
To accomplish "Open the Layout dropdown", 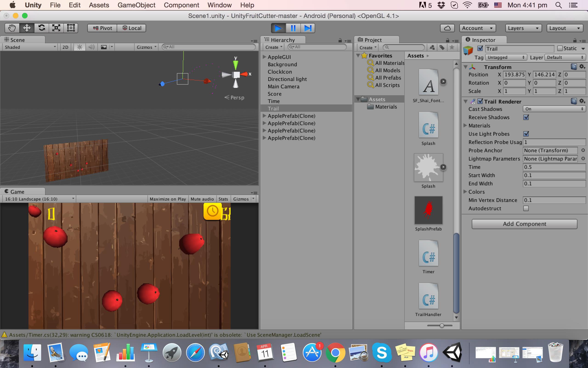I will [565, 28].
